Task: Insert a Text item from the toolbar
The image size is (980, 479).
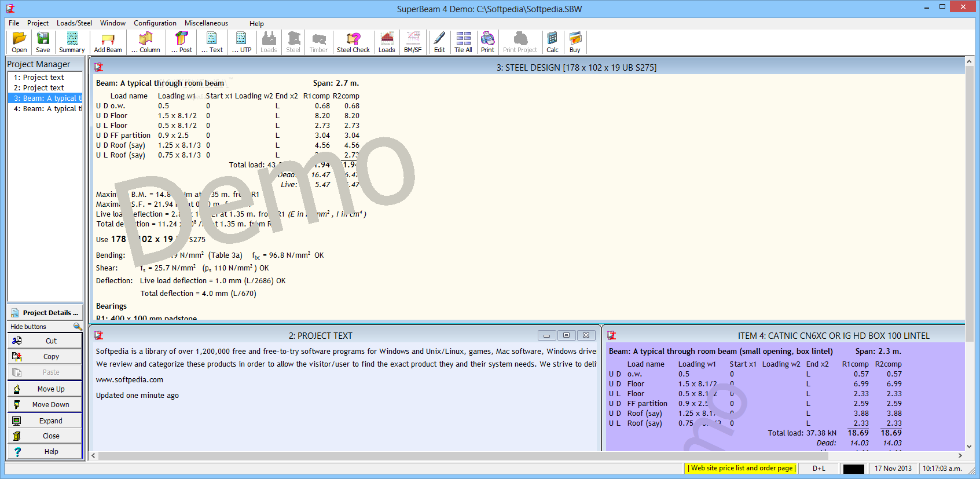Action: point(212,42)
